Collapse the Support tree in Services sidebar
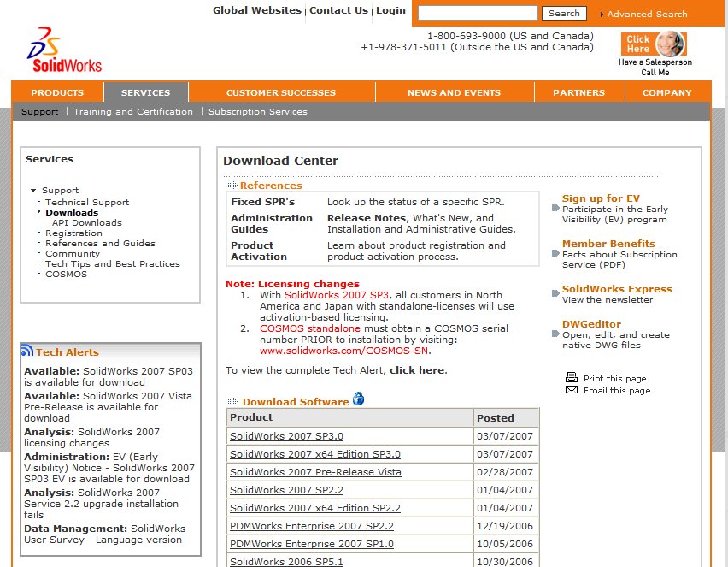The width and height of the screenshot is (728, 567). pyautogui.click(x=33, y=190)
